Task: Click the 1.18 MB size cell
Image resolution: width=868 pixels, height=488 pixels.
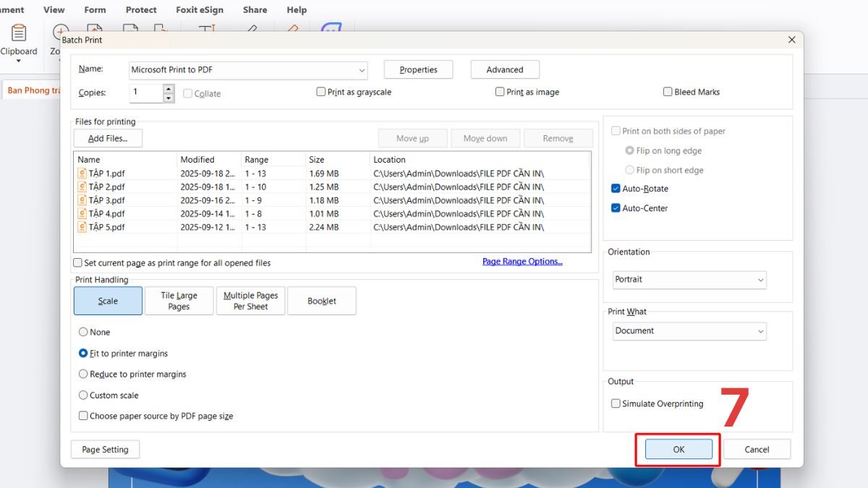Action: [x=323, y=200]
